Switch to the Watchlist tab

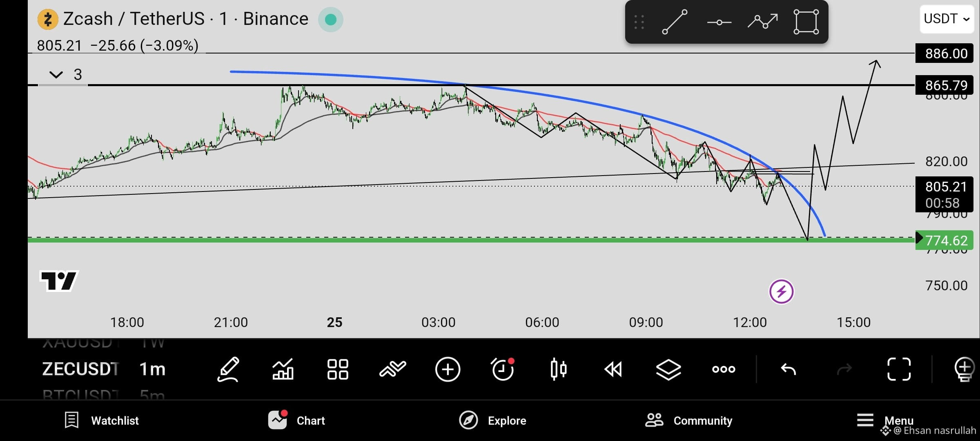102,420
